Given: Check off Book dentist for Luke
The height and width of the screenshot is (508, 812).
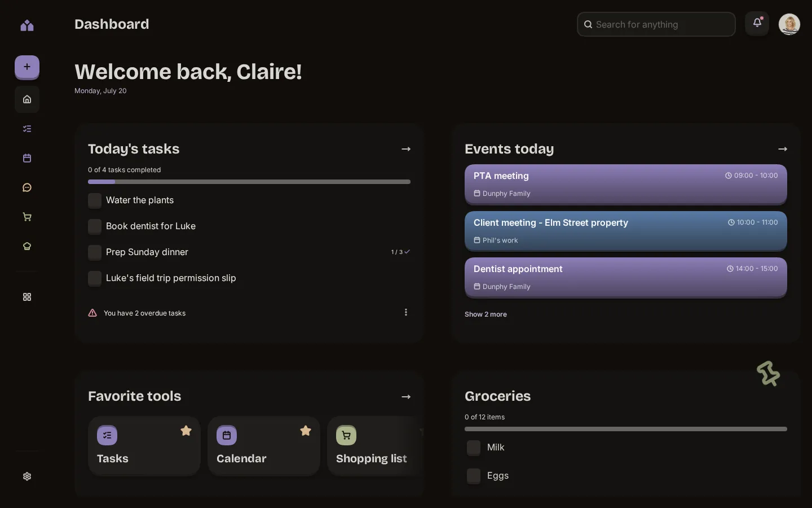Looking at the screenshot, I should click(x=95, y=226).
